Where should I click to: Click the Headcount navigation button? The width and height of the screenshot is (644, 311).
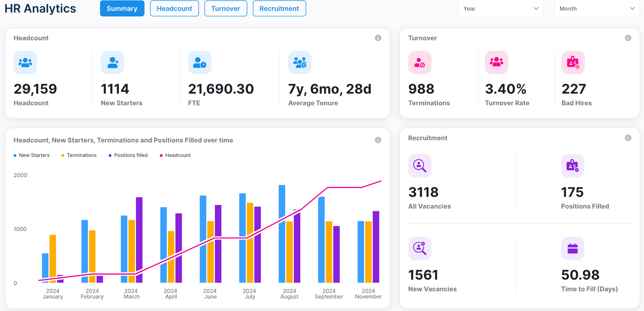tap(174, 9)
